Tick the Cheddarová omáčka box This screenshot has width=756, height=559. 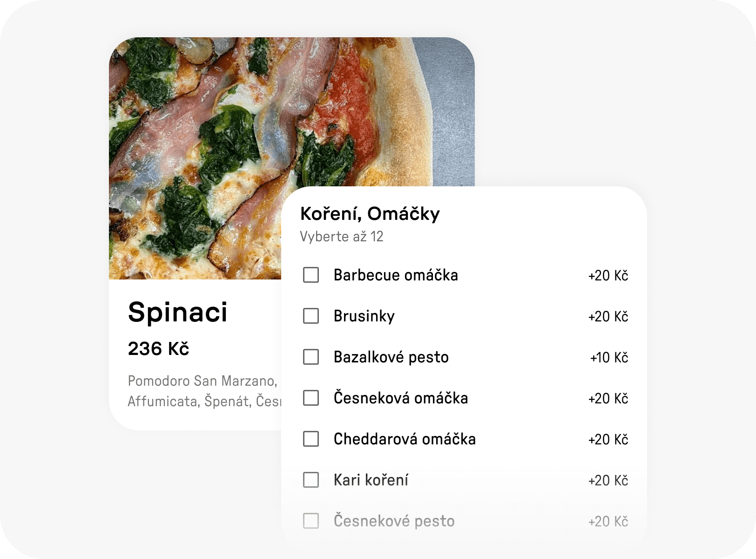pos(311,438)
